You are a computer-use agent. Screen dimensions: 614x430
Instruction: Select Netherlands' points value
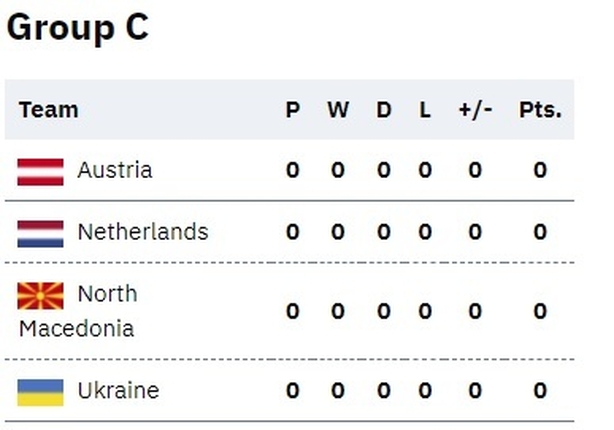click(540, 232)
